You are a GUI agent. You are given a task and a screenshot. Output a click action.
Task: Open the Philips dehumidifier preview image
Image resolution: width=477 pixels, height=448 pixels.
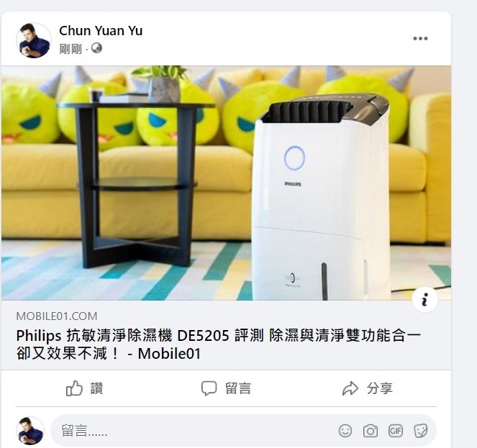tap(226, 183)
